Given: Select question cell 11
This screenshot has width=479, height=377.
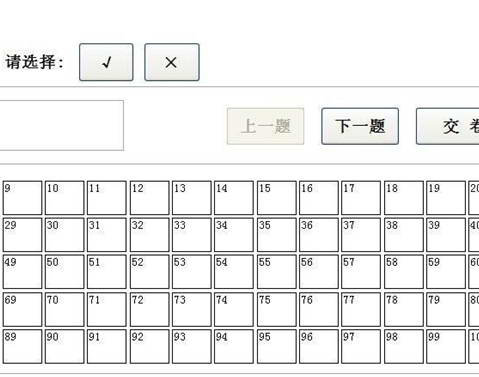Looking at the screenshot, I should coord(107,198).
